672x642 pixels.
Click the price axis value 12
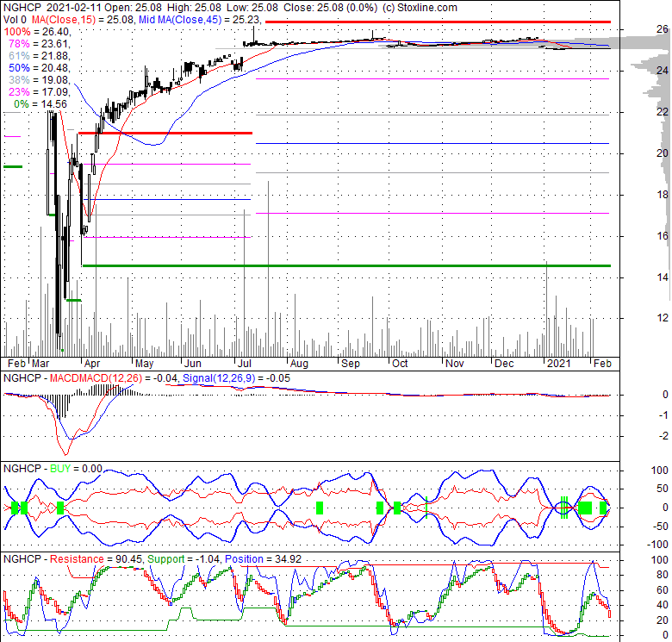coord(663,318)
